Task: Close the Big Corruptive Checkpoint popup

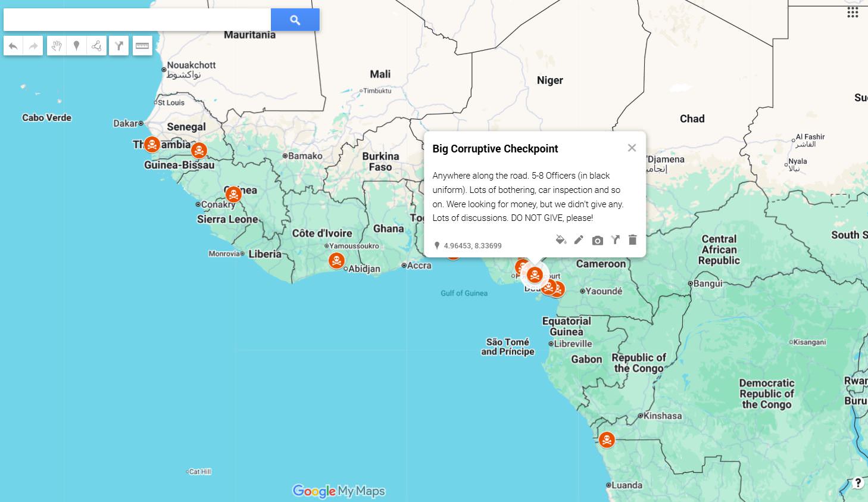Action: 632,148
